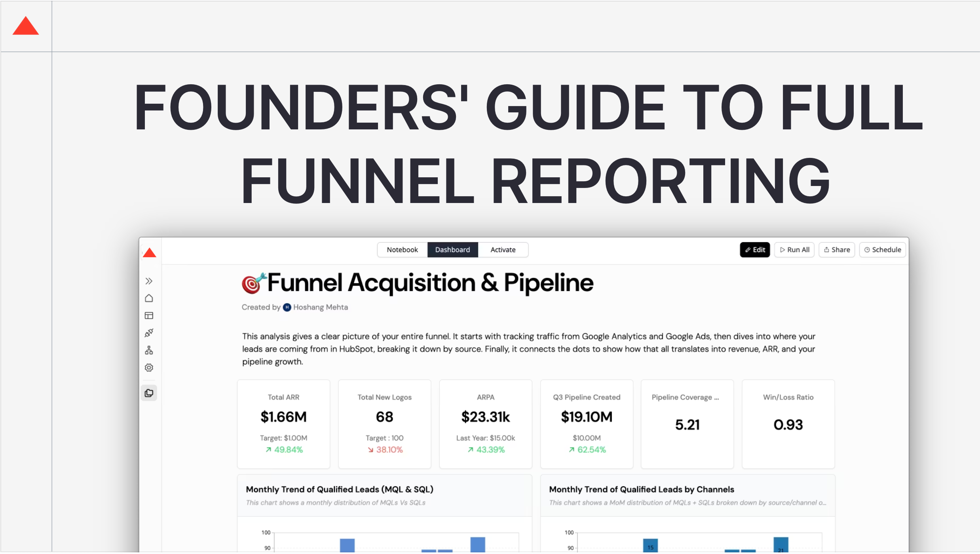Open Home from the sidebar icon

pos(149,298)
